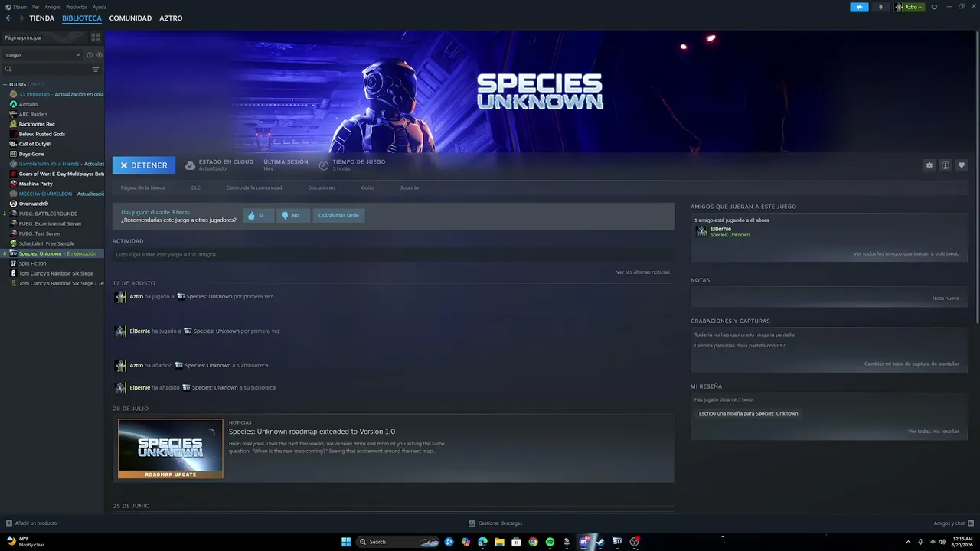The image size is (980, 551).
Task: Choose No thumbs-down for recommendation
Action: [x=292, y=216]
